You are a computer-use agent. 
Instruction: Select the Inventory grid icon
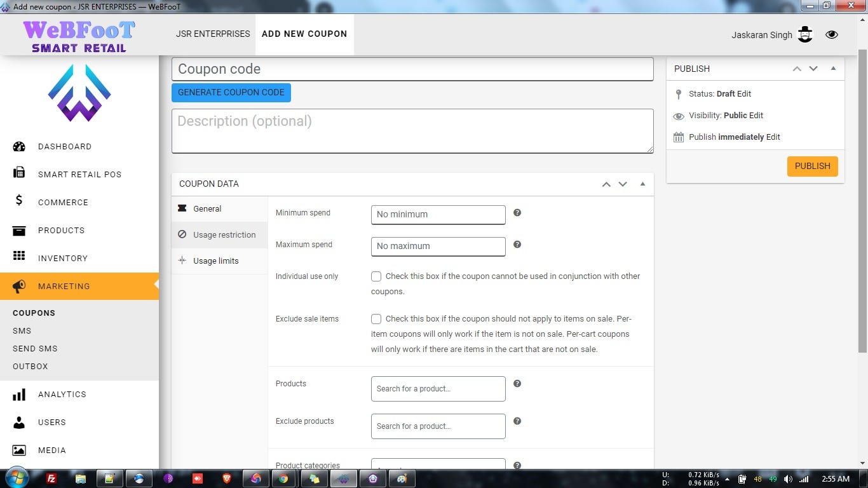19,256
